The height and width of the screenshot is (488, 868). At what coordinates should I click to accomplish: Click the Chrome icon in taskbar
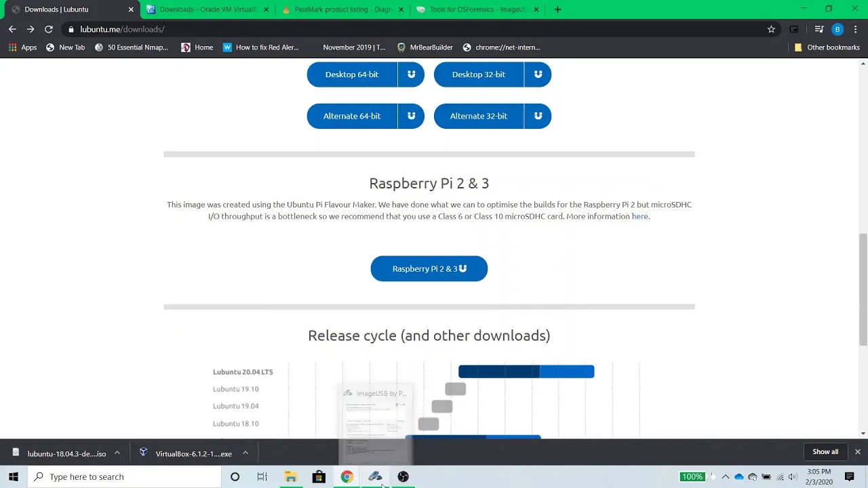click(347, 476)
